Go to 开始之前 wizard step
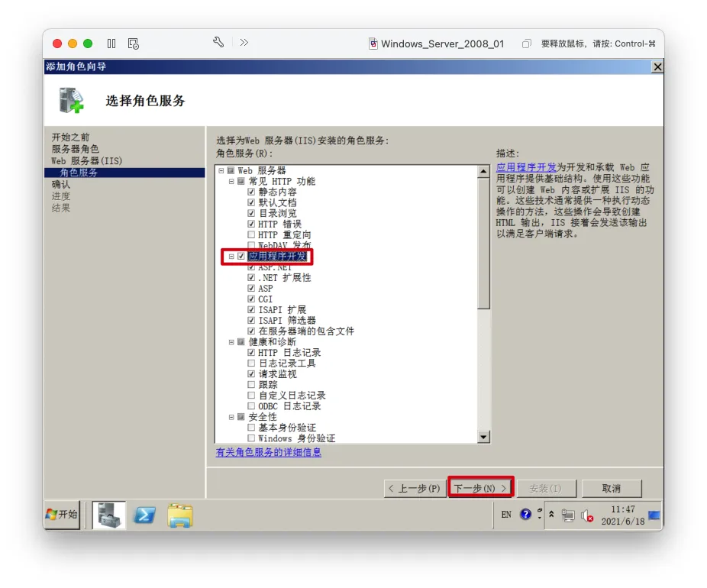 coord(70,137)
